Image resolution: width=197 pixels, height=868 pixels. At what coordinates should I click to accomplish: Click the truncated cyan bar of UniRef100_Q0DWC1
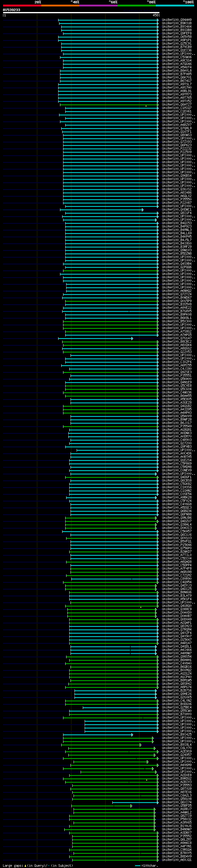pyautogui.click(x=102, y=210)
